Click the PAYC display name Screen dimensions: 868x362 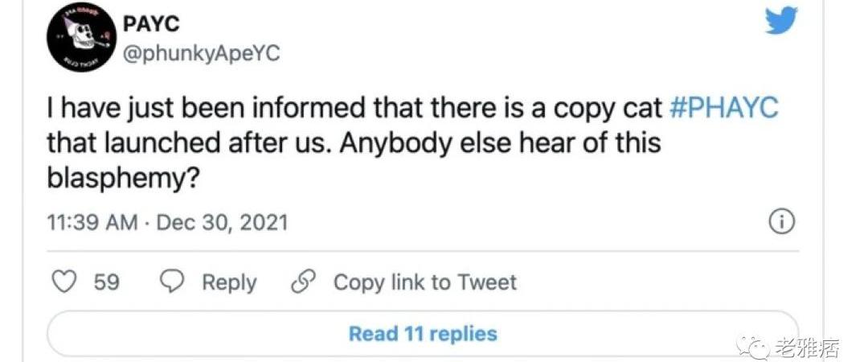click(x=153, y=24)
